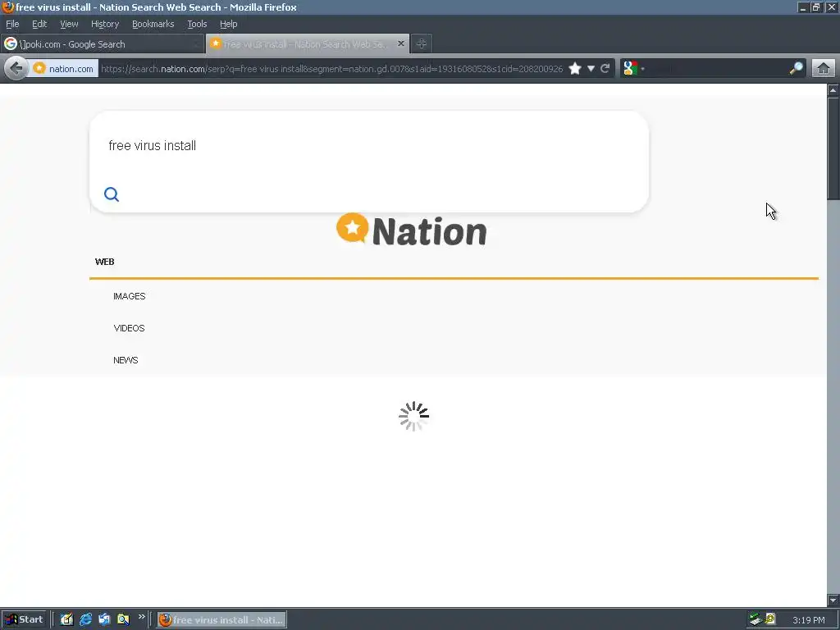
Task: Select the free virus install Nation tab
Action: click(308, 44)
